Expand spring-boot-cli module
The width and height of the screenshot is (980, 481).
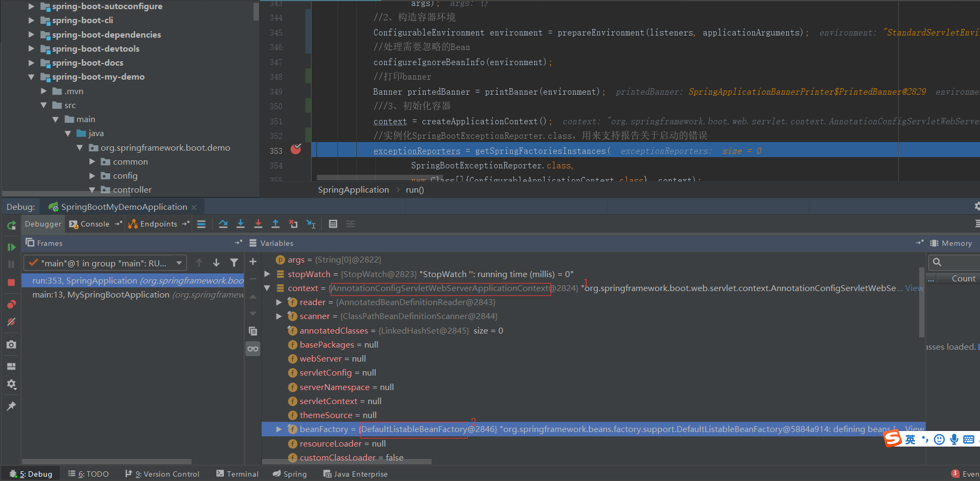31,20
